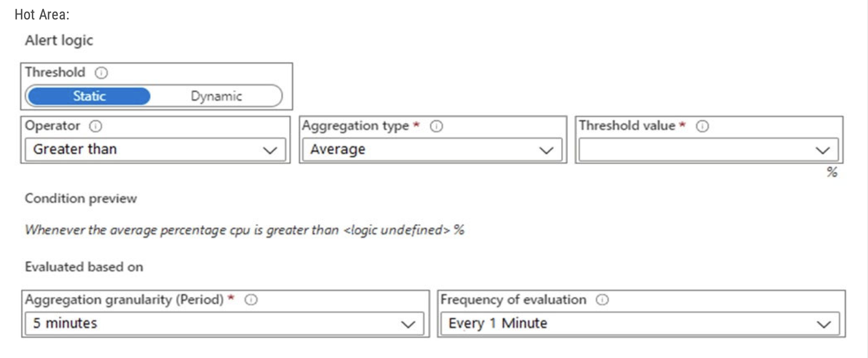Screen dimensions: 868x358
Task: Click the chevron arrow in Operator field
Action: coord(270,151)
